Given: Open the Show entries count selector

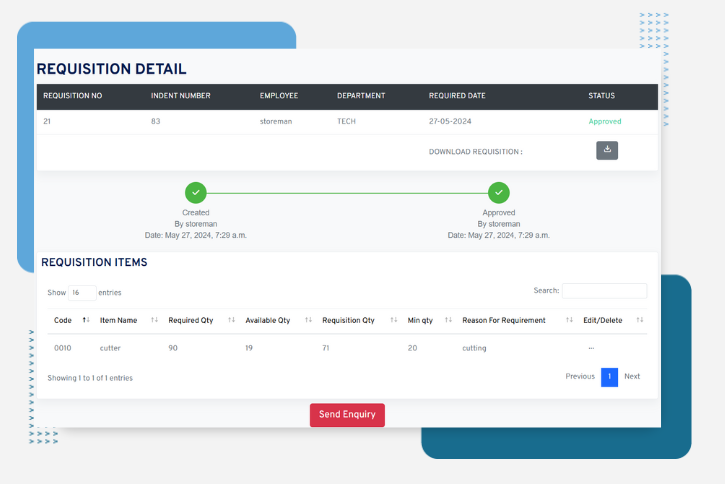Looking at the screenshot, I should pos(82,293).
